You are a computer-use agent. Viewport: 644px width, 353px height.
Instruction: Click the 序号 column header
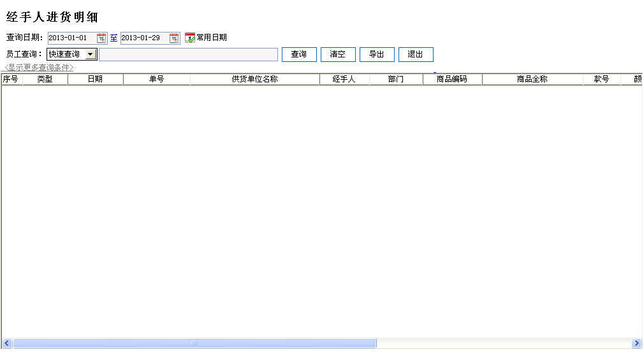pos(11,79)
